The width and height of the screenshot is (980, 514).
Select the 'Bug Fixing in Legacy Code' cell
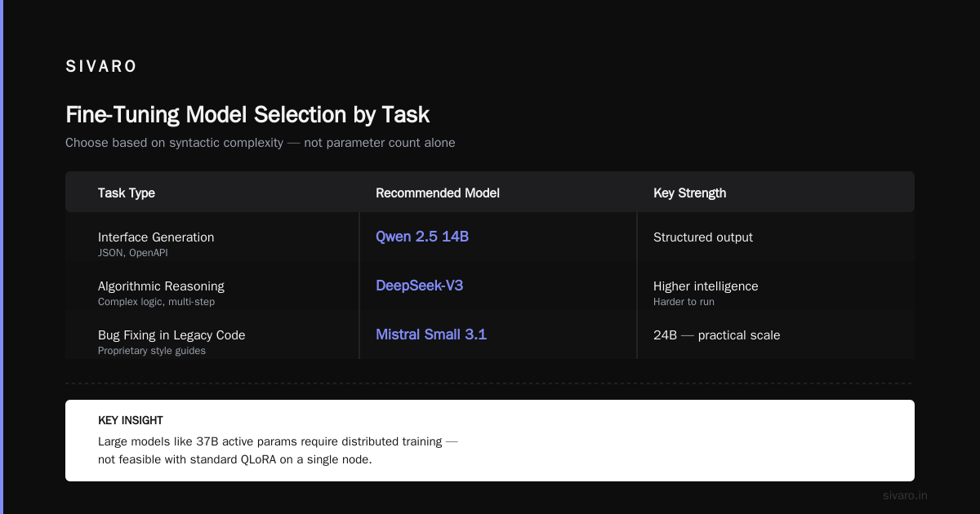click(x=171, y=335)
